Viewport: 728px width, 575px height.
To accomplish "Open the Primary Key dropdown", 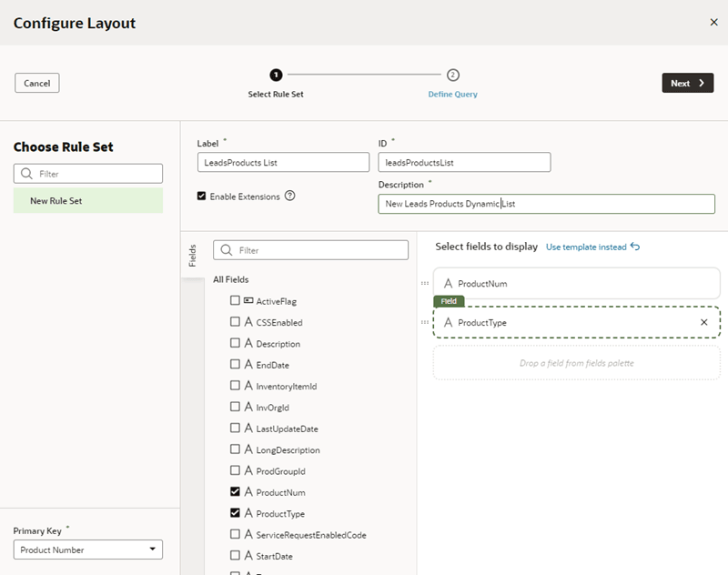I will click(x=88, y=550).
